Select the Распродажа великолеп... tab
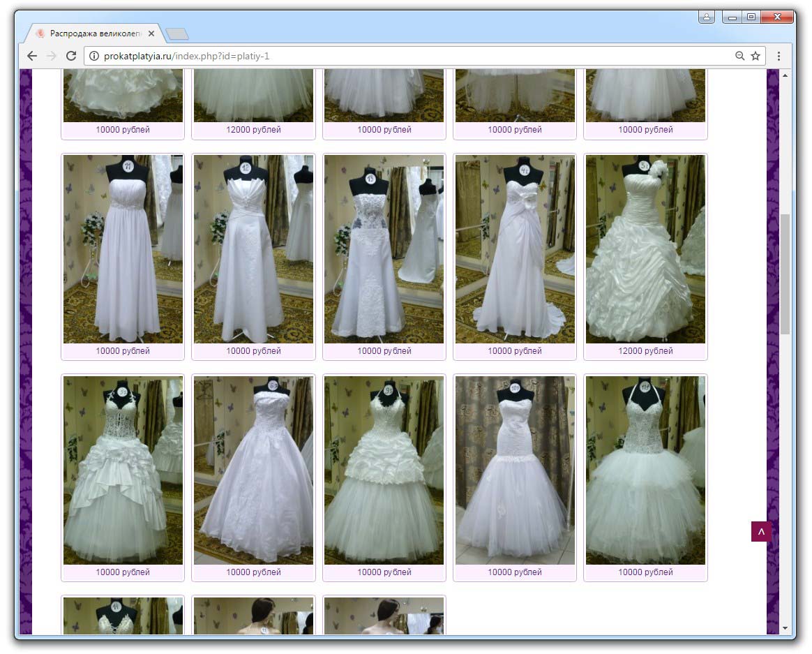The image size is (812, 654). coord(95,34)
